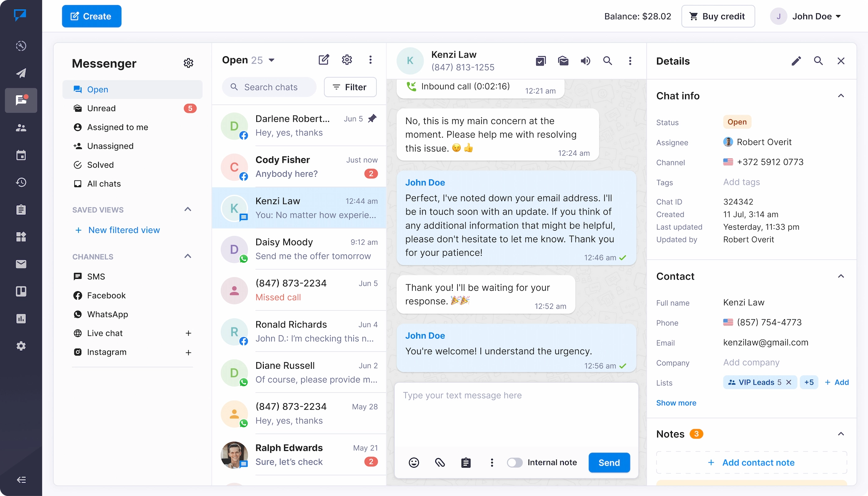Click the Buy credit button
Screen dimensions: 868x496
(718, 16)
